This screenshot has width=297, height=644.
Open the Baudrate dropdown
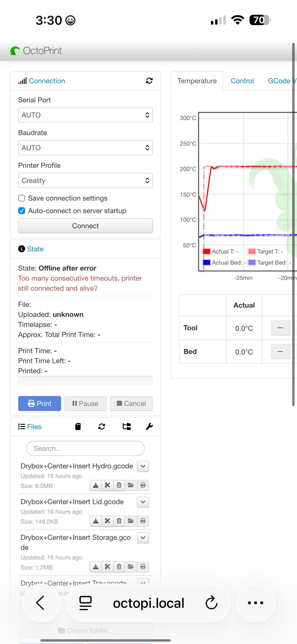point(85,148)
